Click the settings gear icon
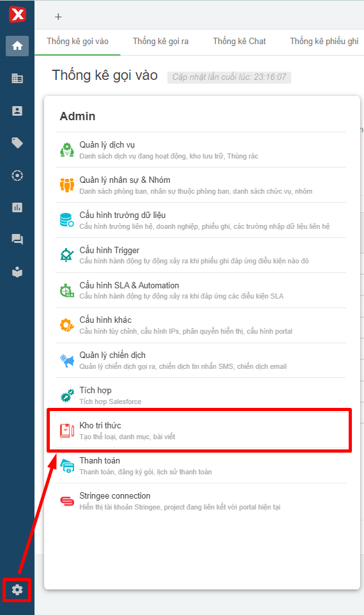Image resolution: width=364 pixels, height=615 pixels. (x=17, y=589)
